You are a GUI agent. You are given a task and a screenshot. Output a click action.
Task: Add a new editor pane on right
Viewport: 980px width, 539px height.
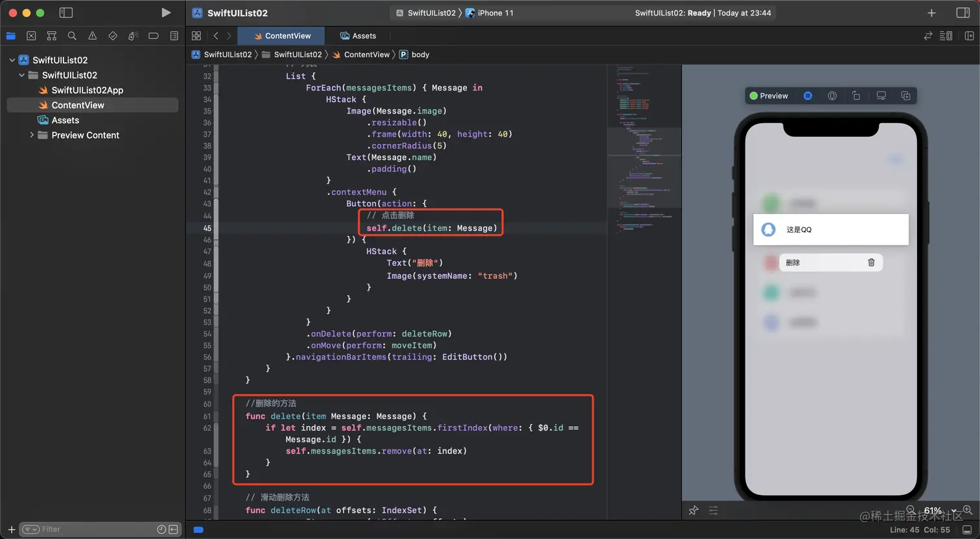[970, 36]
